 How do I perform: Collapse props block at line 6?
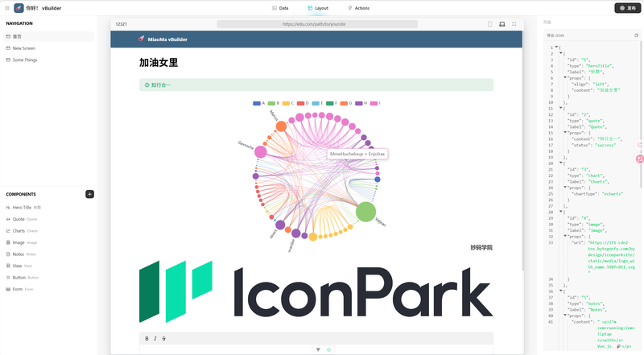pyautogui.click(x=565, y=77)
